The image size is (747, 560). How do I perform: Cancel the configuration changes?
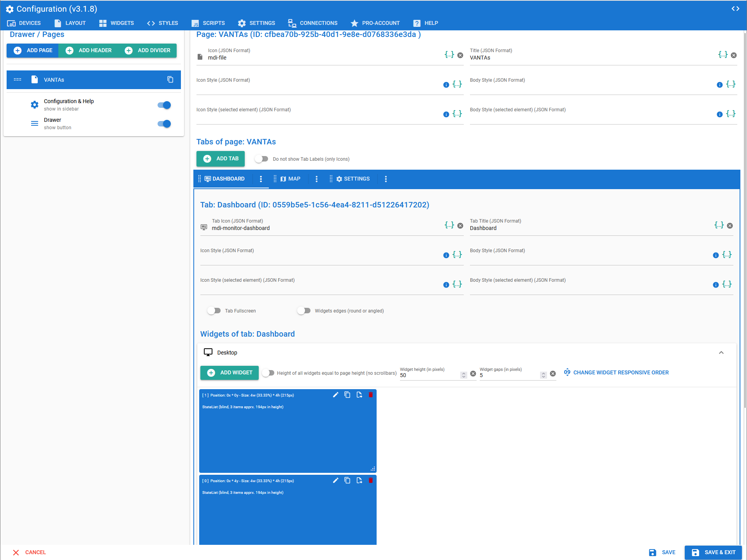29,552
